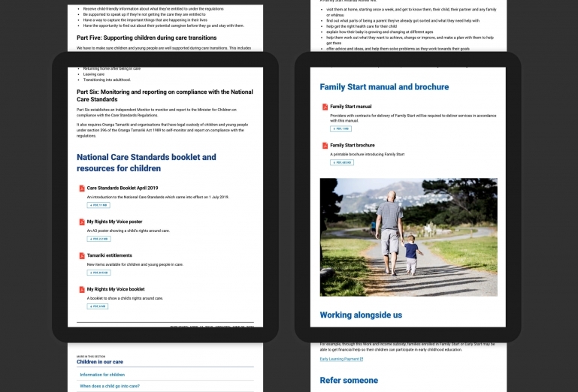Click 'A printable brochure introducing Family Start' text
The height and width of the screenshot is (392, 578).
(x=367, y=155)
